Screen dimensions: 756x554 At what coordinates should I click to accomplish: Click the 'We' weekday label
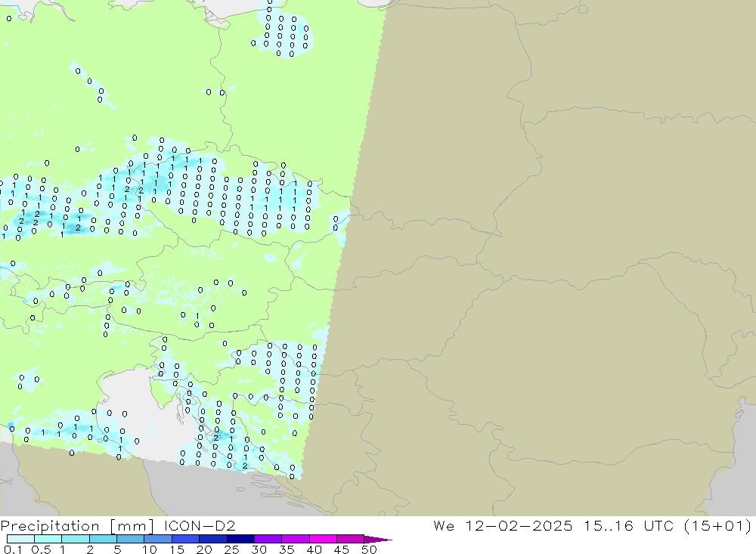[444, 525]
